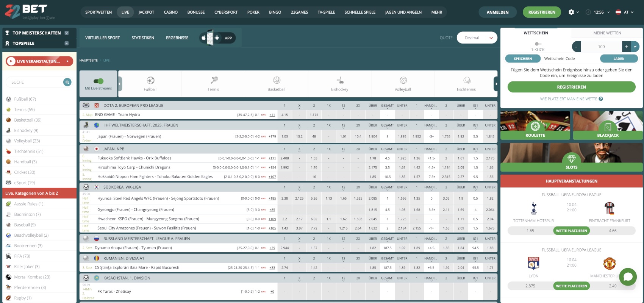The image size is (644, 303).
Task: Select the Eishockey icon in sports carousel
Action: point(340,80)
